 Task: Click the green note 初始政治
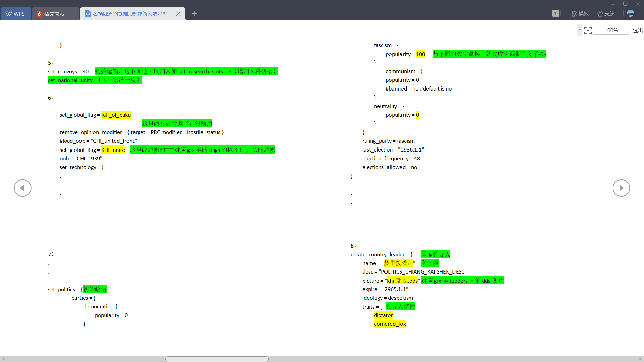click(x=95, y=289)
